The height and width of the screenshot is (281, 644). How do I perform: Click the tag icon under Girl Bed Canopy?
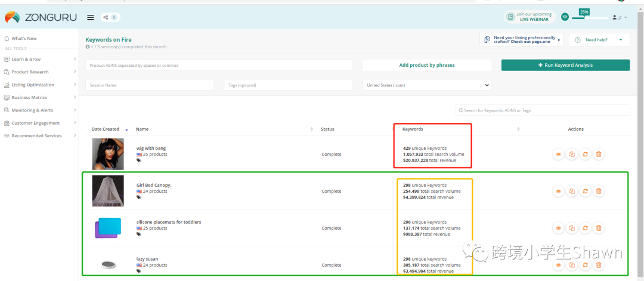139,197
